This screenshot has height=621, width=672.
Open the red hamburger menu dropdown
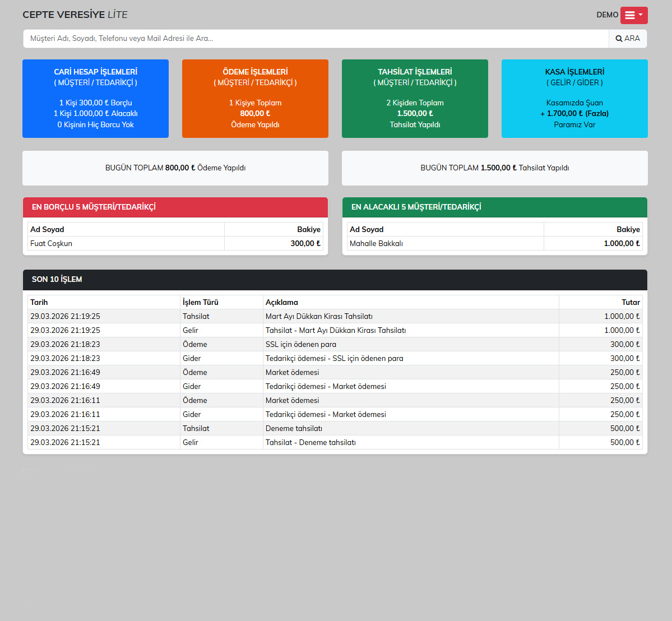633,15
